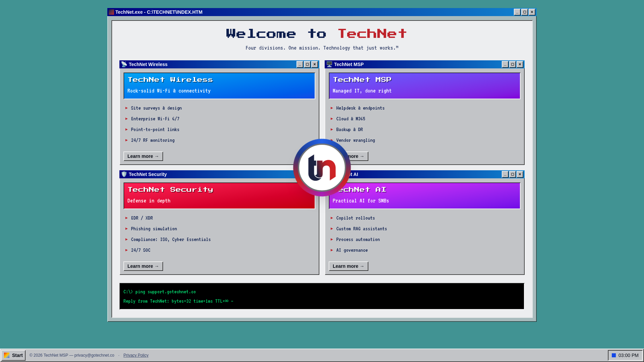Image resolution: width=644 pixels, height=362 pixels.
Task: Maximize the TechNet Wireless panel
Action: pos(307,64)
